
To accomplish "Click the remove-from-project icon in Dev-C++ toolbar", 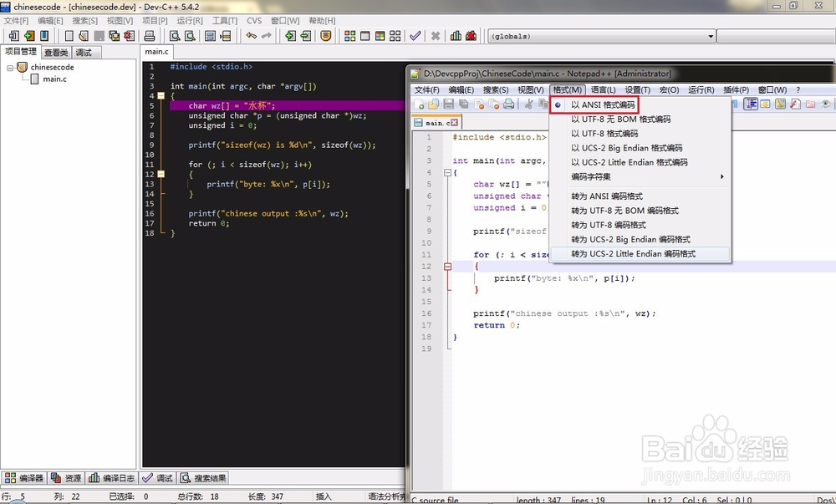I will pyautogui.click(x=305, y=36).
